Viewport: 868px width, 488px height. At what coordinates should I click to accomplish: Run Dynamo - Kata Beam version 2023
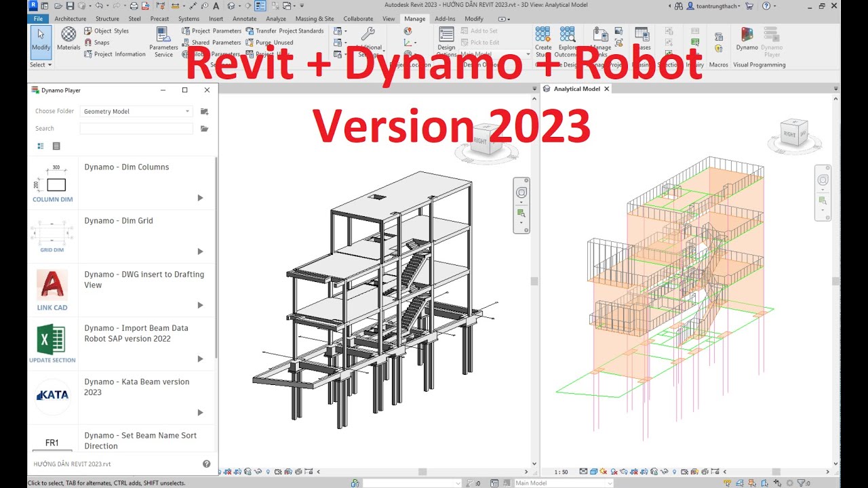click(200, 412)
